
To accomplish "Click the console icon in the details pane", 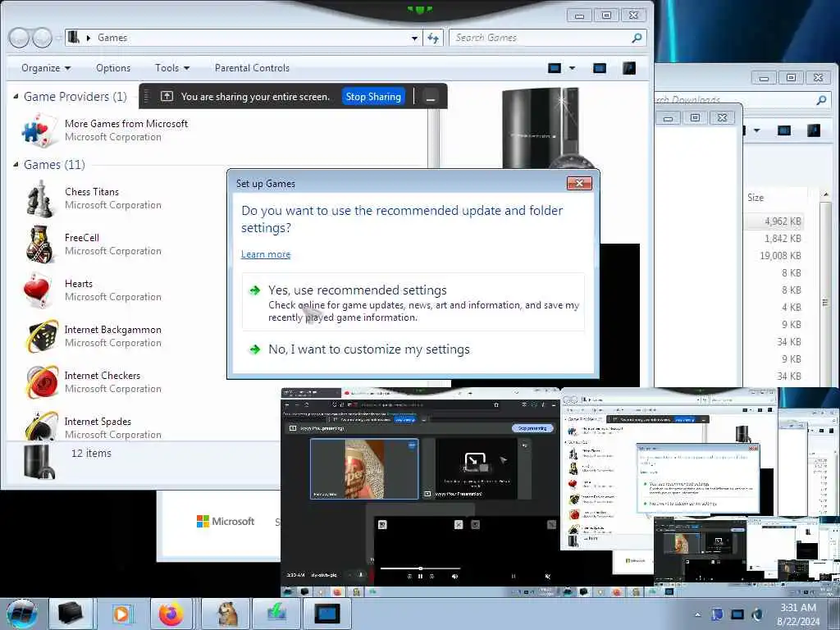I will pyautogui.click(x=39, y=462).
